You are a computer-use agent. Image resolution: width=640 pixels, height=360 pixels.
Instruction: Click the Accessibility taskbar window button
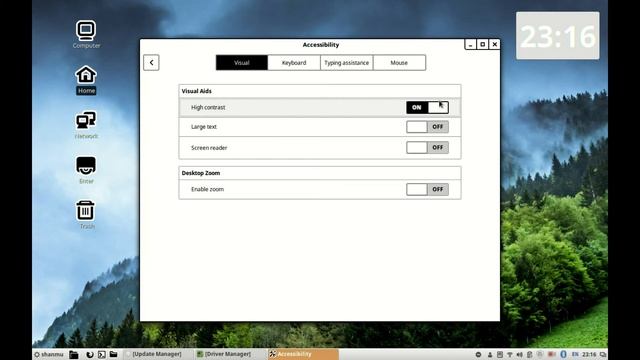[303, 354]
